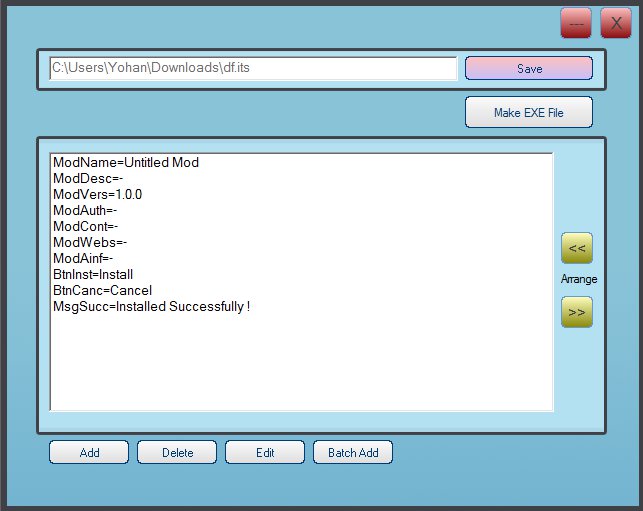This screenshot has width=643, height=511.
Task: Open Batch Add
Action: pyautogui.click(x=353, y=452)
